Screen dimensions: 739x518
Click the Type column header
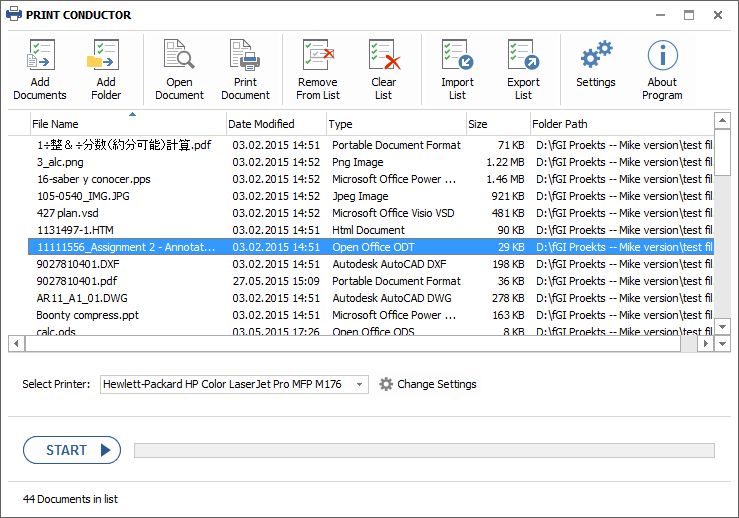coord(395,124)
